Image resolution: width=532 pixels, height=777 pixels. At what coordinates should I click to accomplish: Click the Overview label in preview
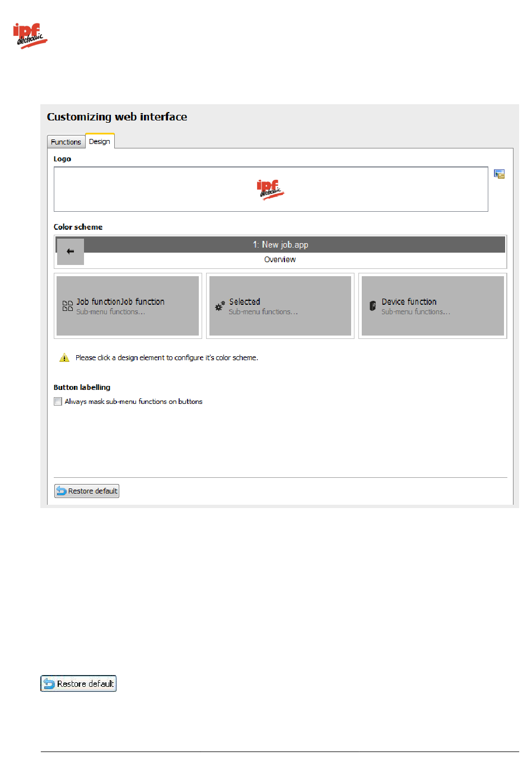pyautogui.click(x=280, y=259)
